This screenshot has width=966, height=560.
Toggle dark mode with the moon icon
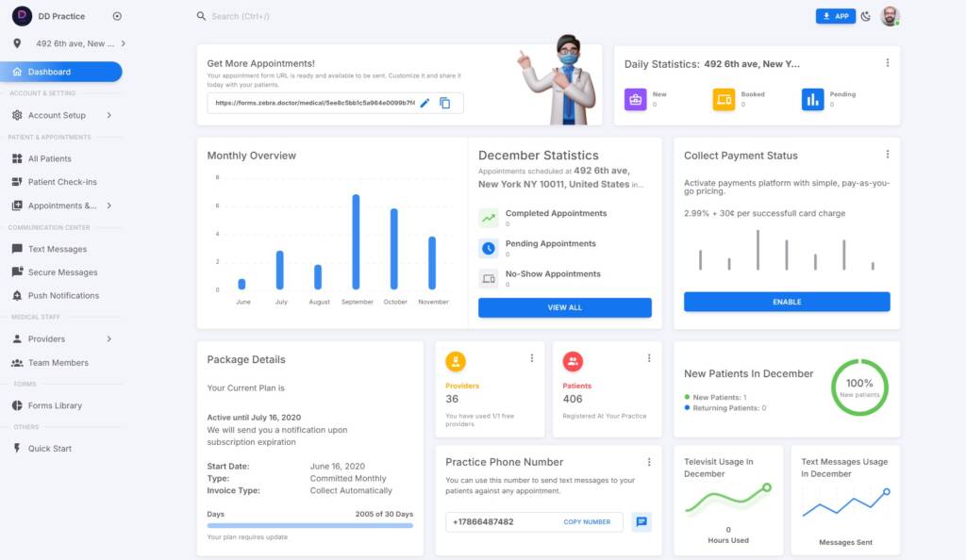click(866, 16)
